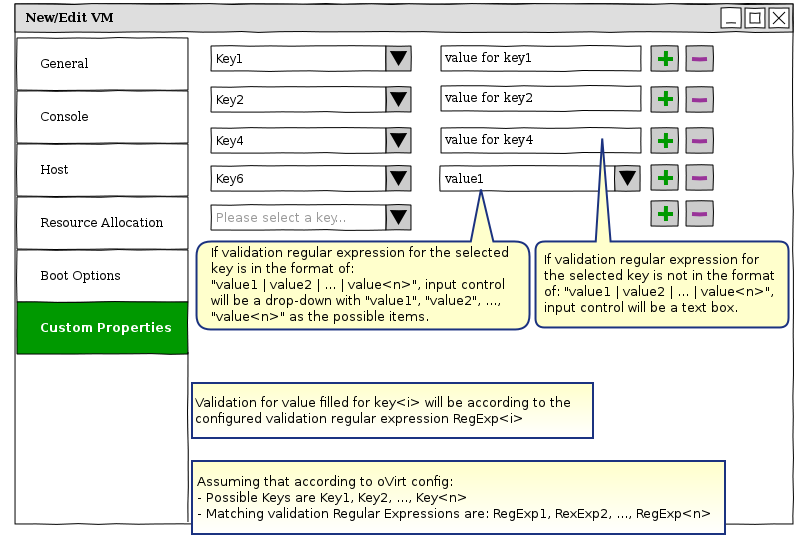Viewport: 800px width, 540px height.
Task: Select the Boot Options tab
Action: tap(102, 276)
